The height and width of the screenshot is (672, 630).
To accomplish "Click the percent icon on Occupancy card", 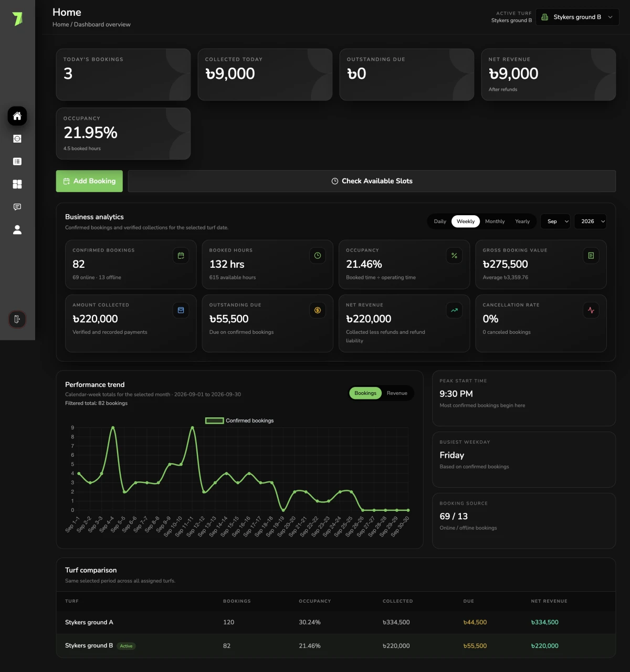I will 454,256.
